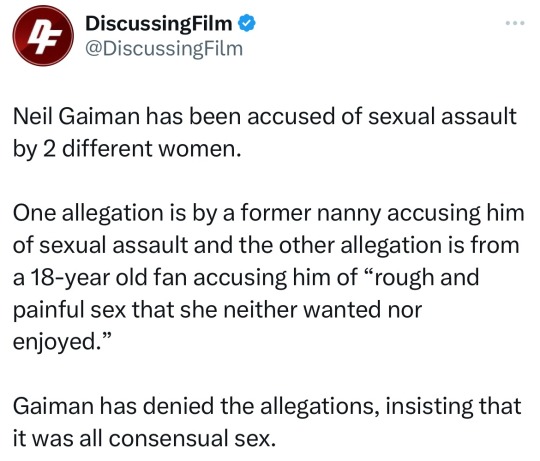Click the final line "it was all consensual sex."
This screenshot has height=461, width=540.
tap(144, 438)
